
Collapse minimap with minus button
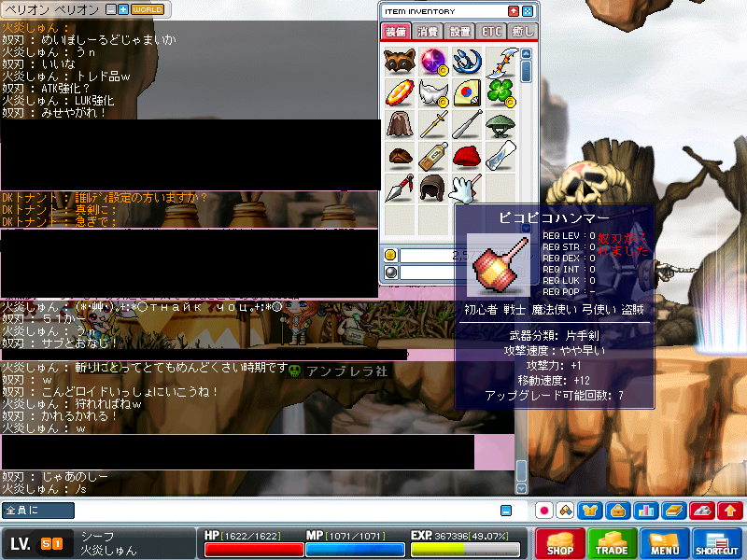pos(110,9)
